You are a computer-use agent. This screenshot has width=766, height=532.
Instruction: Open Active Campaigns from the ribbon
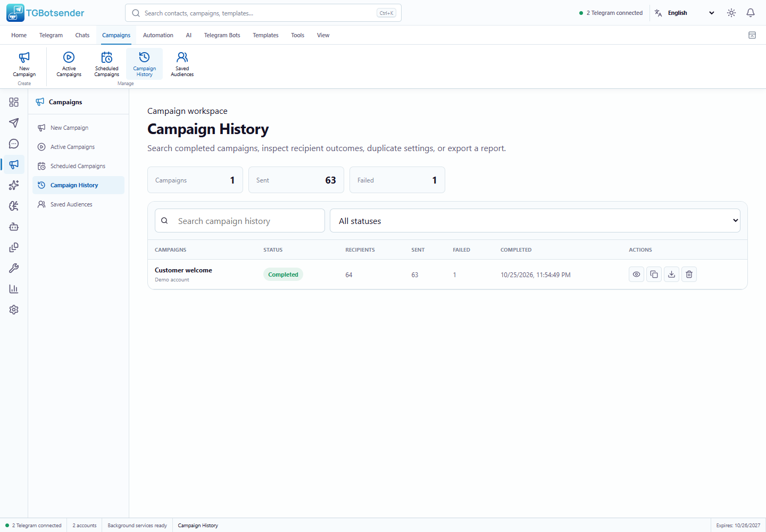click(69, 64)
